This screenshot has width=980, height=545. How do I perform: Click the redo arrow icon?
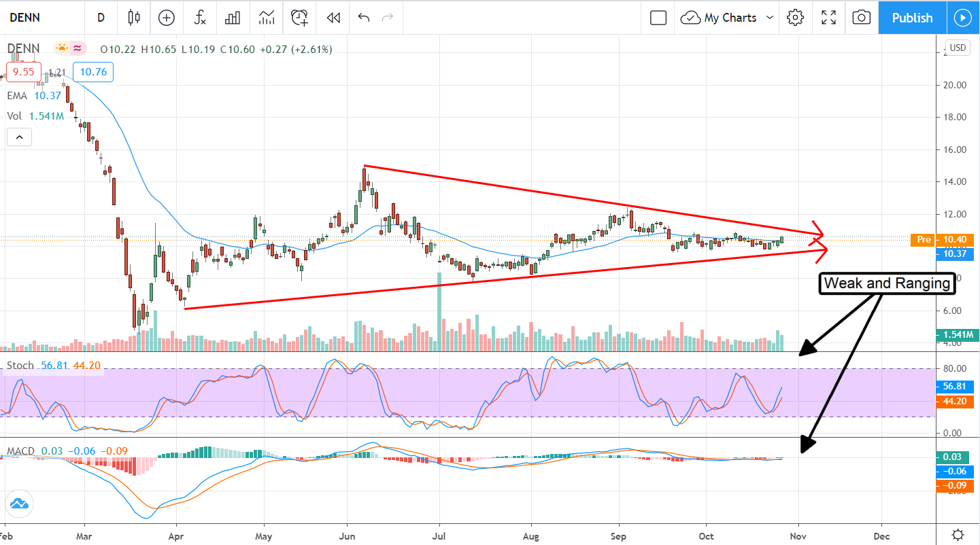(388, 18)
